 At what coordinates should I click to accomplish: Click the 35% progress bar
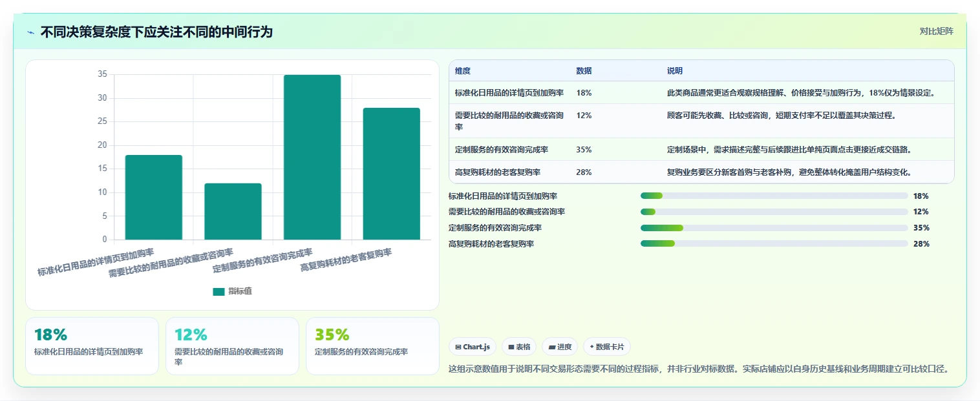point(774,228)
